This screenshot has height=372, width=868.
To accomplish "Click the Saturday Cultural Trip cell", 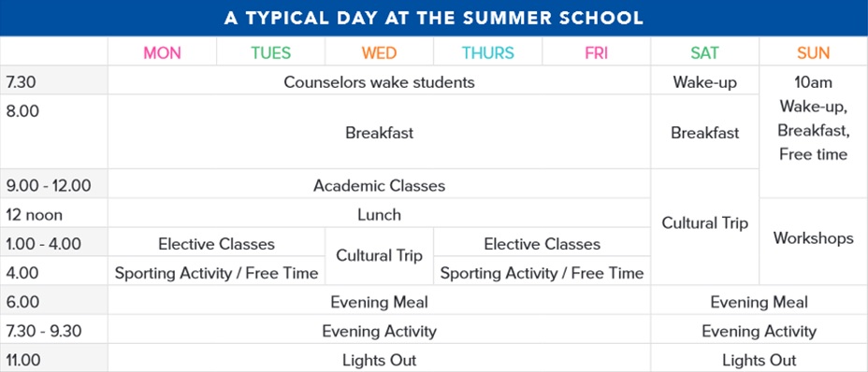I will 704,222.
